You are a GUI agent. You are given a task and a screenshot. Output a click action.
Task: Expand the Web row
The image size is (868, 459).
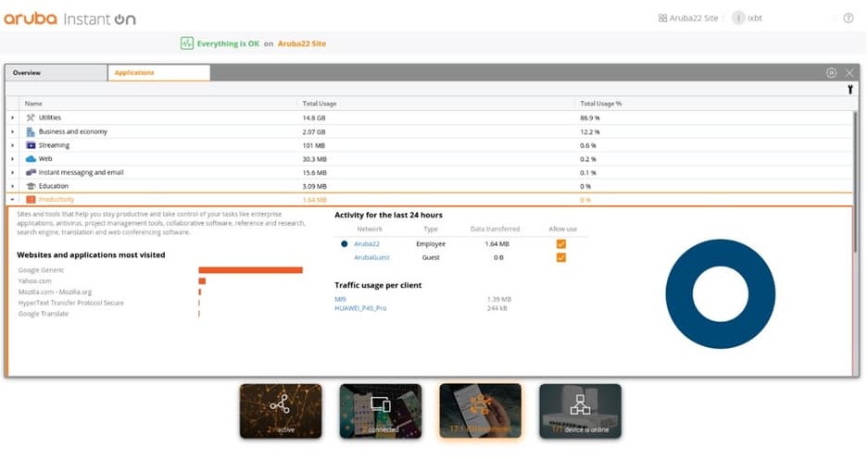(13, 159)
